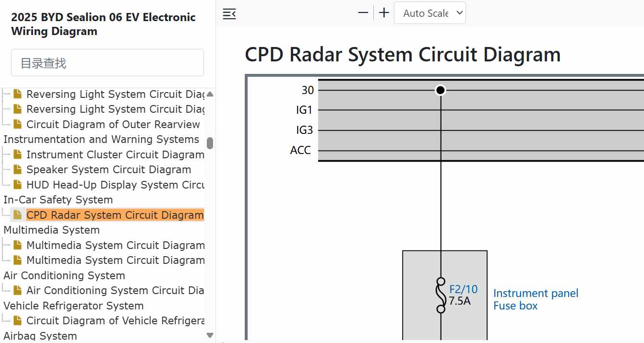The image size is (644, 343).
Task: Open Circuit Diagram of Vehicle Refrigerator
Action: 115,320
